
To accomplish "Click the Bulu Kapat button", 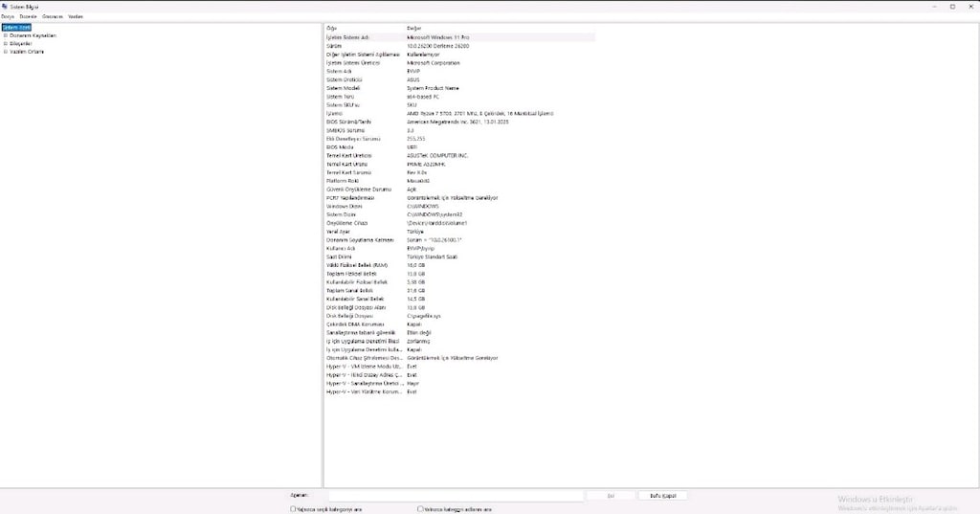I will [662, 495].
